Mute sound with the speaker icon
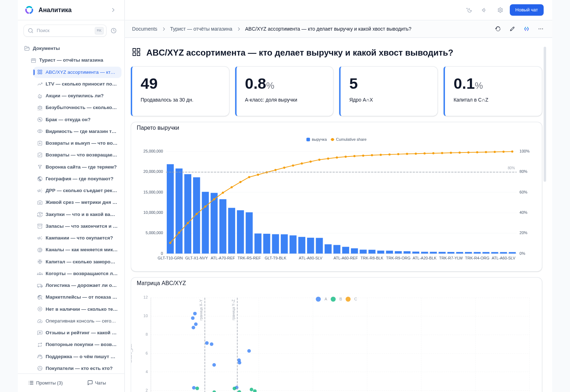Image resolution: width=570 pixels, height=392 pixels. (x=484, y=10)
